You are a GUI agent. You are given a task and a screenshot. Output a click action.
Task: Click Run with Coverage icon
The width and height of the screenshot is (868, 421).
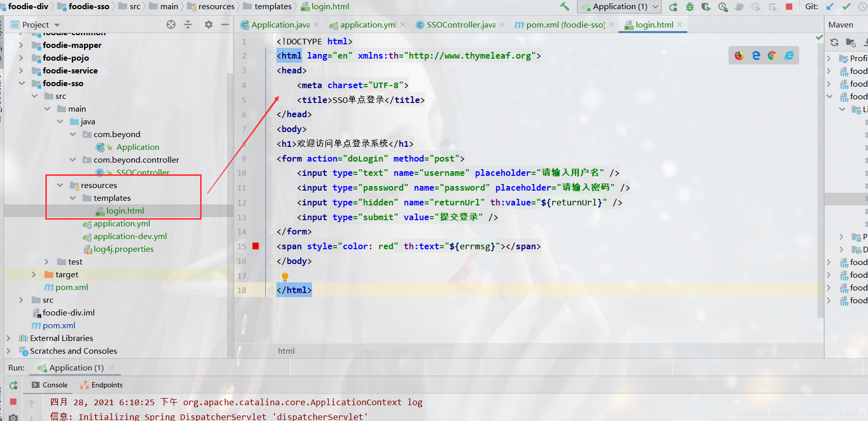(706, 7)
